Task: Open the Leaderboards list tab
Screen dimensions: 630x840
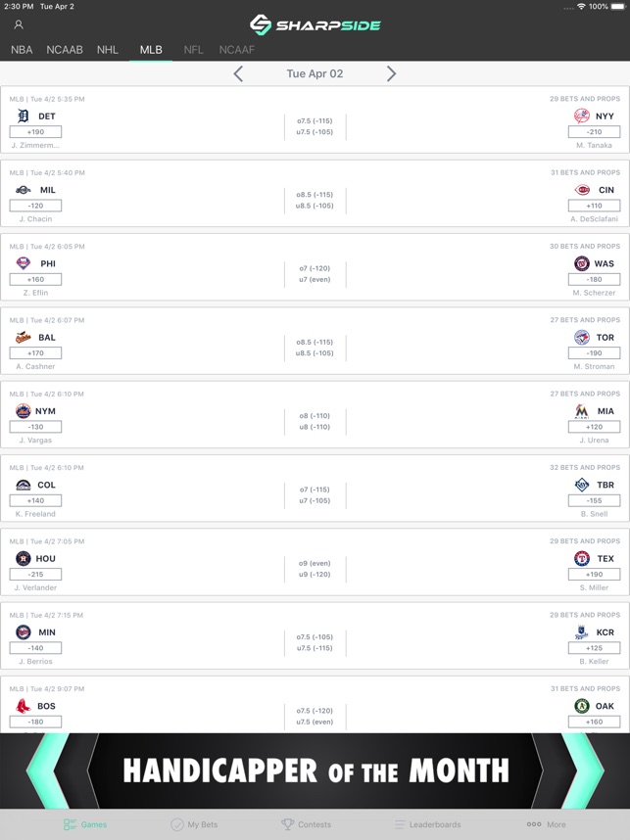Action: click(x=426, y=824)
